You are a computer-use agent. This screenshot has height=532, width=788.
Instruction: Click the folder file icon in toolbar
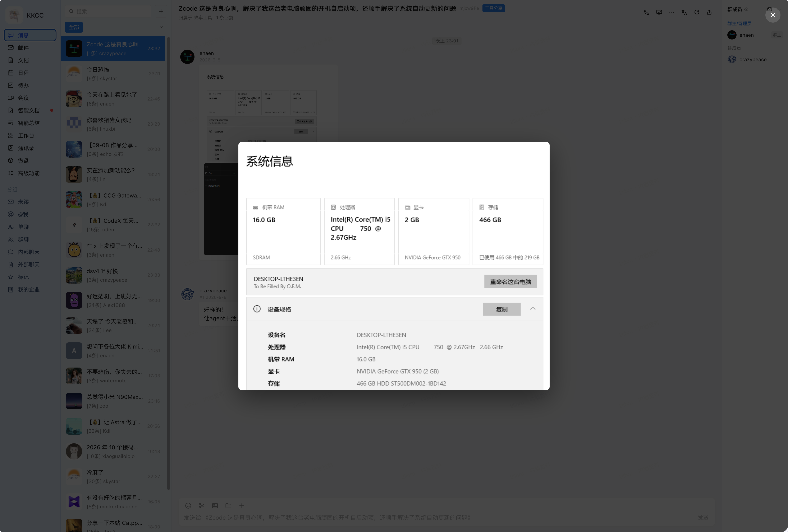[228, 506]
